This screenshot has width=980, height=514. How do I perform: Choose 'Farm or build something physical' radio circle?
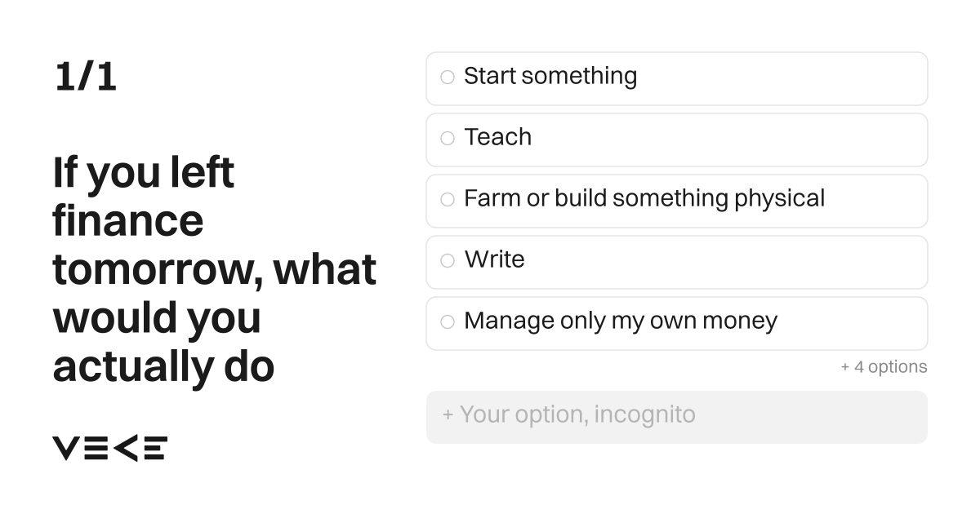pyautogui.click(x=448, y=200)
